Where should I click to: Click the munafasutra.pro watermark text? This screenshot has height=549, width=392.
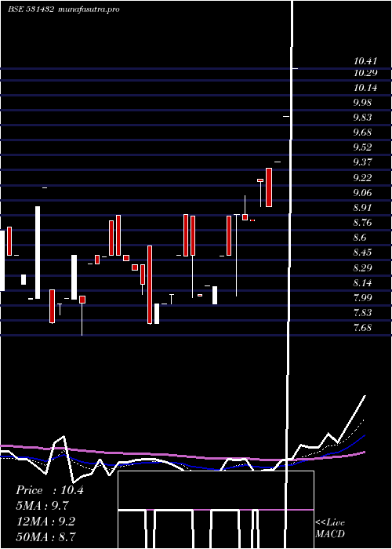[x=89, y=9]
